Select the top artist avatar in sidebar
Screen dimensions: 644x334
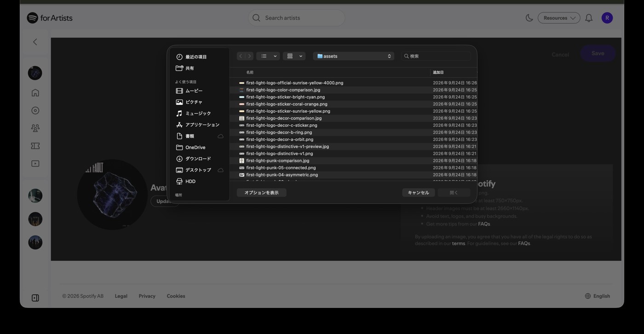(x=35, y=73)
